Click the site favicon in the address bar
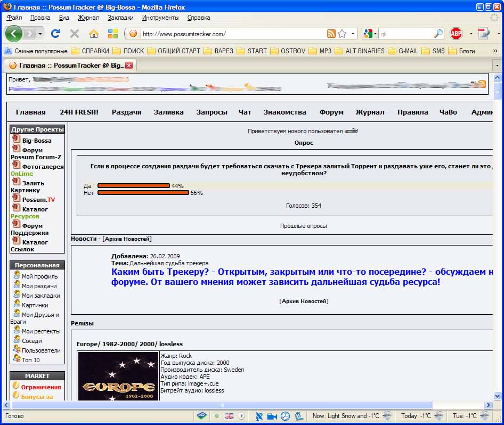 (x=133, y=34)
